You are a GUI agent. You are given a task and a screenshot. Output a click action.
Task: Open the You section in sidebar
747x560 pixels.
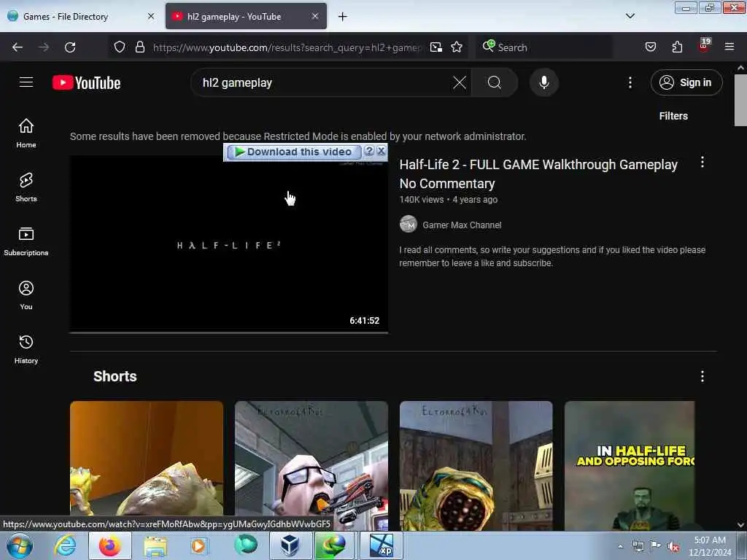26,295
